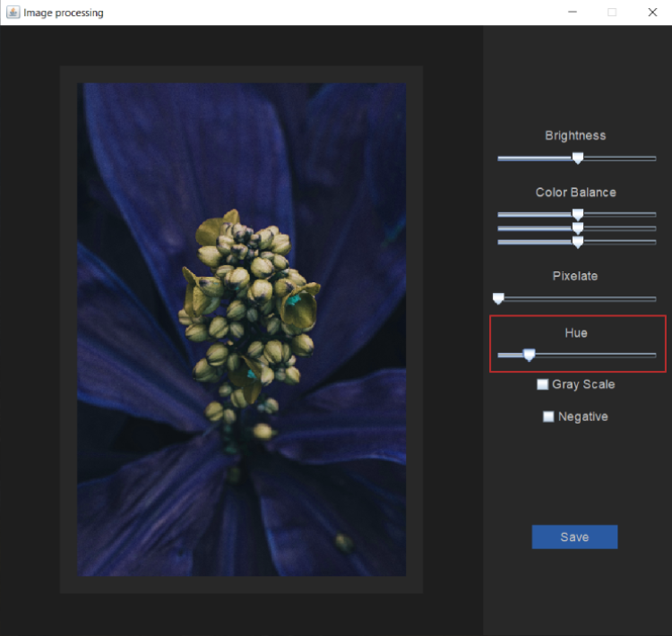The image size is (672, 636).
Task: Click the Image processing window title
Action: coord(64,13)
